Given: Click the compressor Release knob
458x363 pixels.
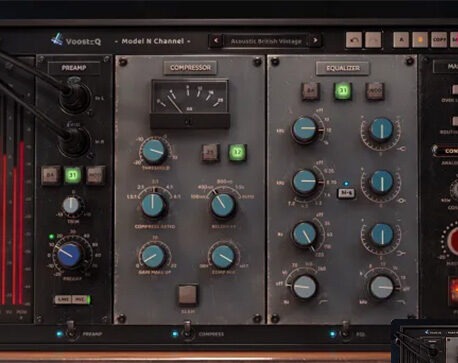Looking at the screenshot, I should [x=223, y=205].
